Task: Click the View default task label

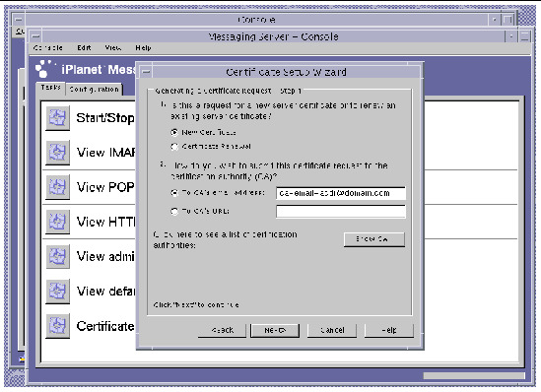Action: coord(105,291)
